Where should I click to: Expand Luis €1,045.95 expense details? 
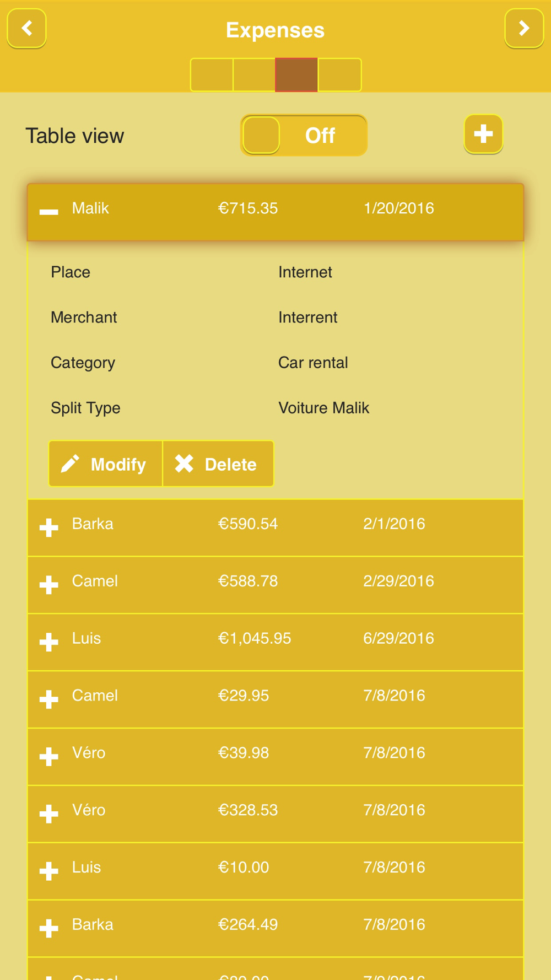tap(49, 642)
